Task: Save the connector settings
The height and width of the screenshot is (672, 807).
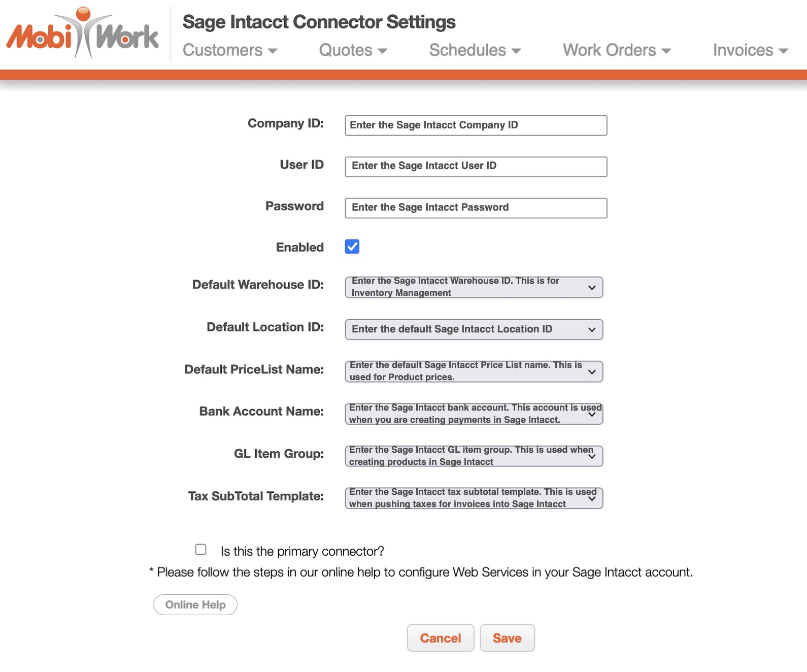Action: 507,638
